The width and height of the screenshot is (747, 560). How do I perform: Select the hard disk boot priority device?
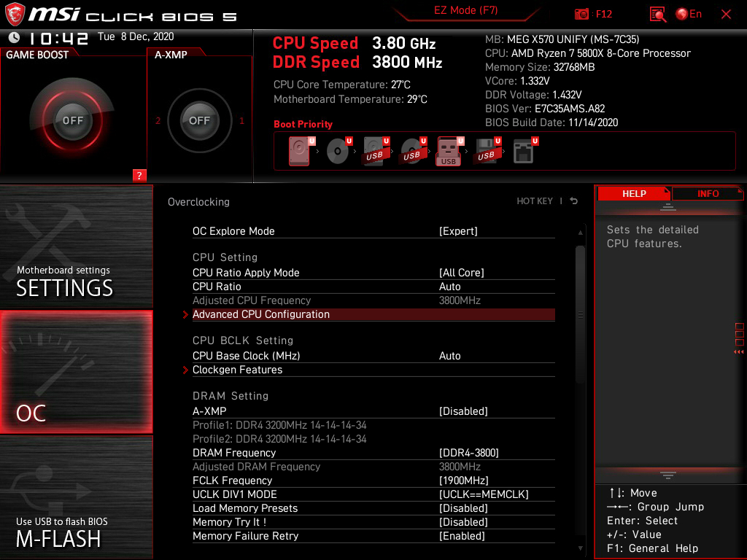(300, 151)
